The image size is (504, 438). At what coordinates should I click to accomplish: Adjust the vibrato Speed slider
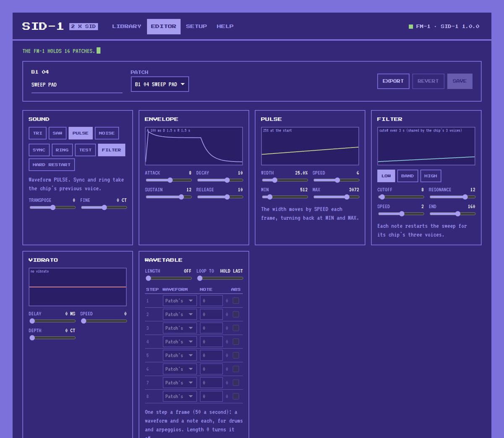tap(104, 321)
